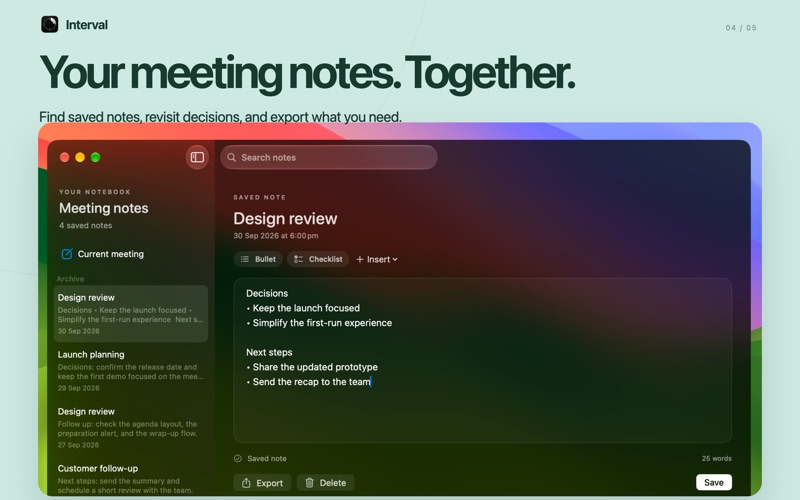Viewport: 800px width, 500px height.
Task: Click the Current meeting pencil icon
Action: [x=67, y=254]
